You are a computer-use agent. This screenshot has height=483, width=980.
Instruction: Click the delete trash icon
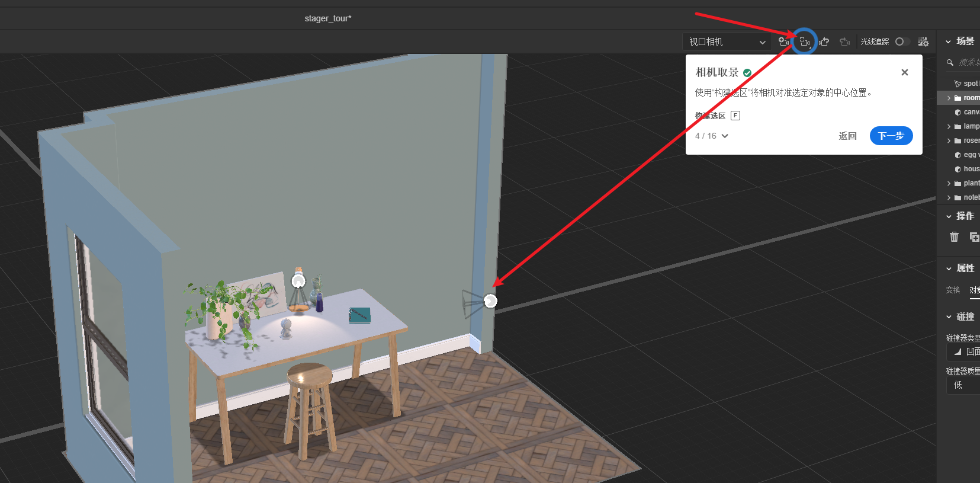[x=954, y=237]
